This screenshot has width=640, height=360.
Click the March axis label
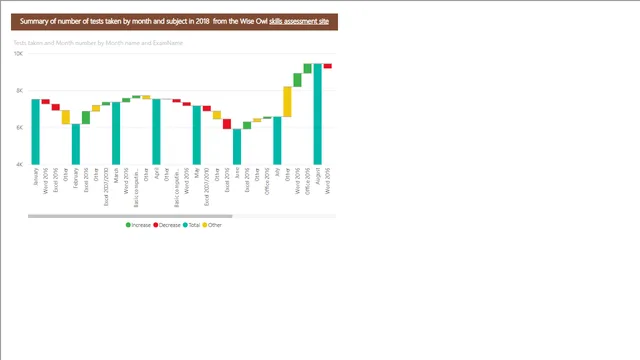click(x=116, y=175)
